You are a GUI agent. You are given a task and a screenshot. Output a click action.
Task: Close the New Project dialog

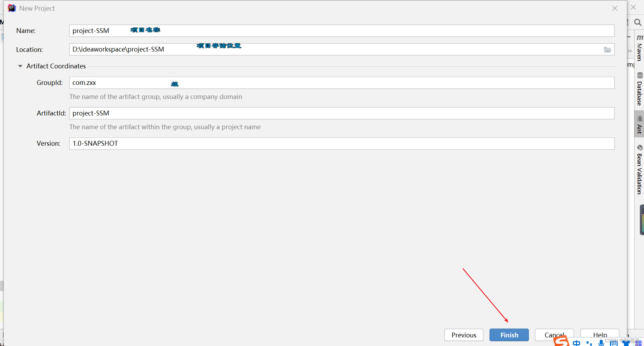[615, 8]
